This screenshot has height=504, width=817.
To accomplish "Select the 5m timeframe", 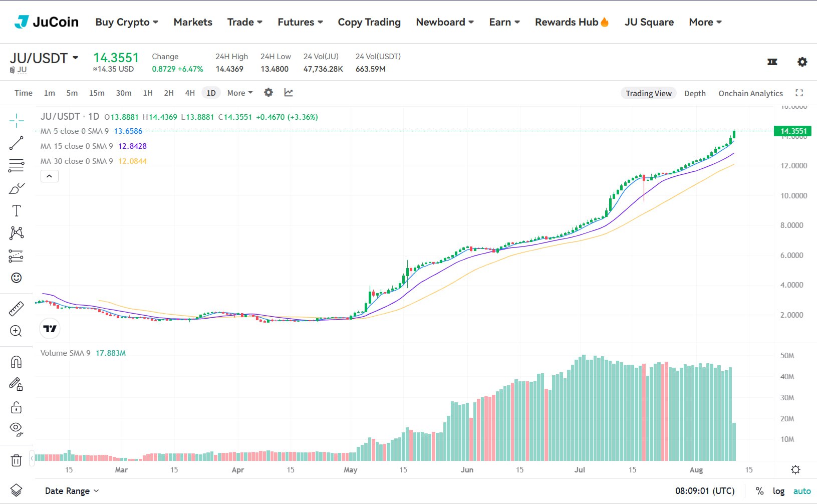I will coord(72,93).
